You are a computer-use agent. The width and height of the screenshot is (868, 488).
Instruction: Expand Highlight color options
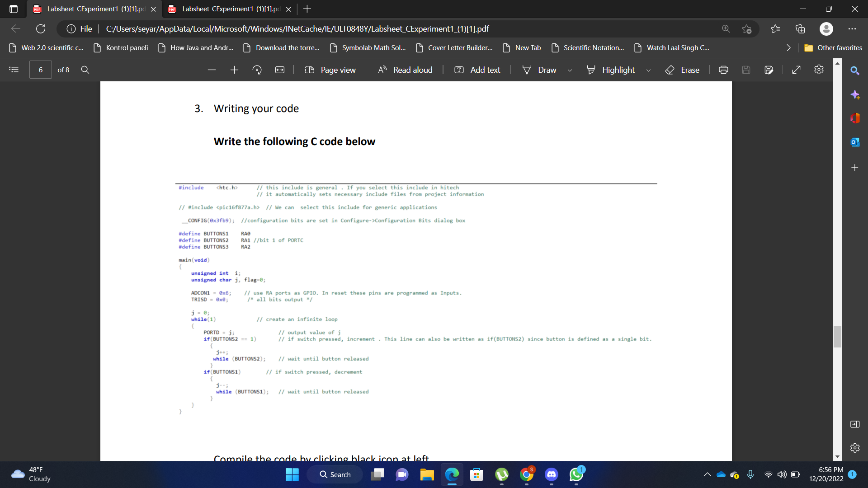(x=649, y=70)
